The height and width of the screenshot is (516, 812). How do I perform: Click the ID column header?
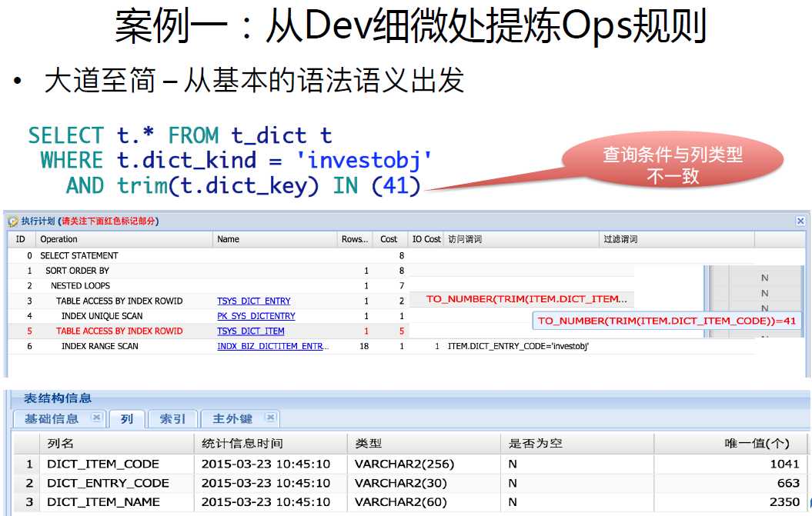pyautogui.click(x=21, y=239)
